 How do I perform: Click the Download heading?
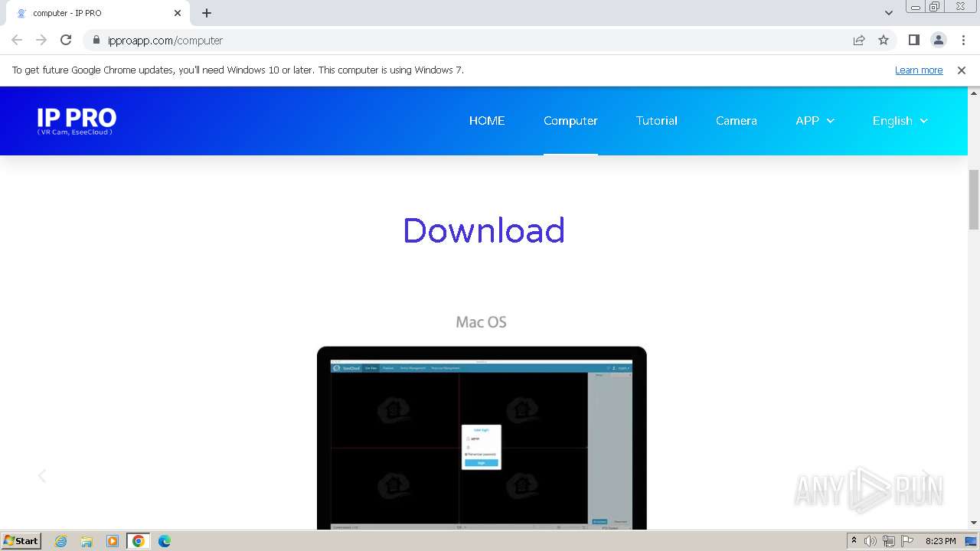click(484, 230)
